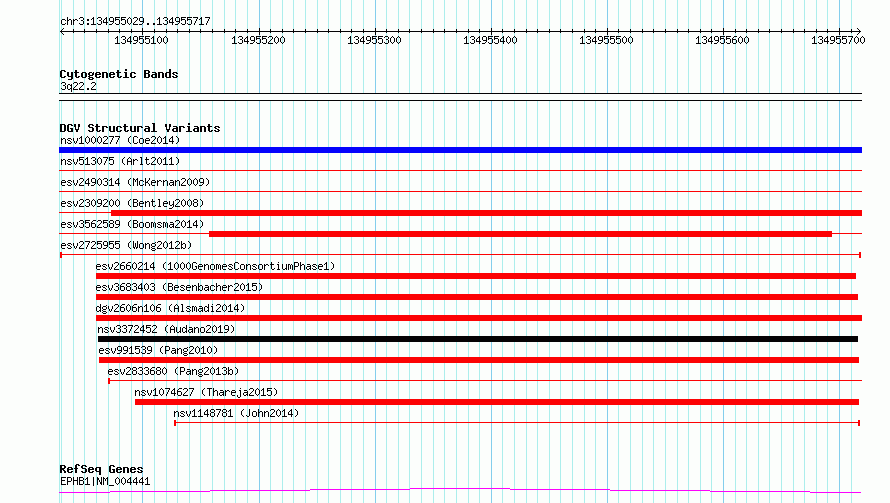Select the black nsv3372452 variant bar

478,339
